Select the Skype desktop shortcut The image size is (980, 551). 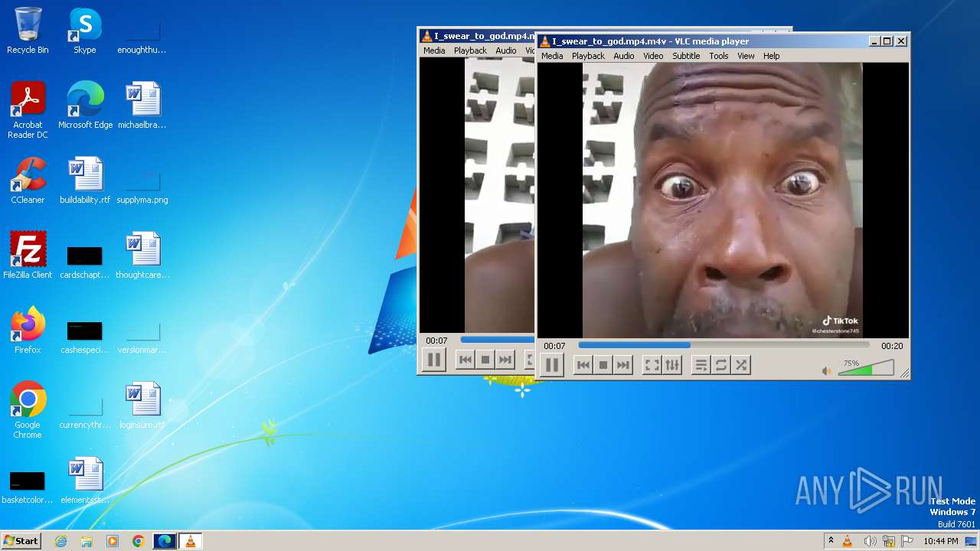pos(84,31)
